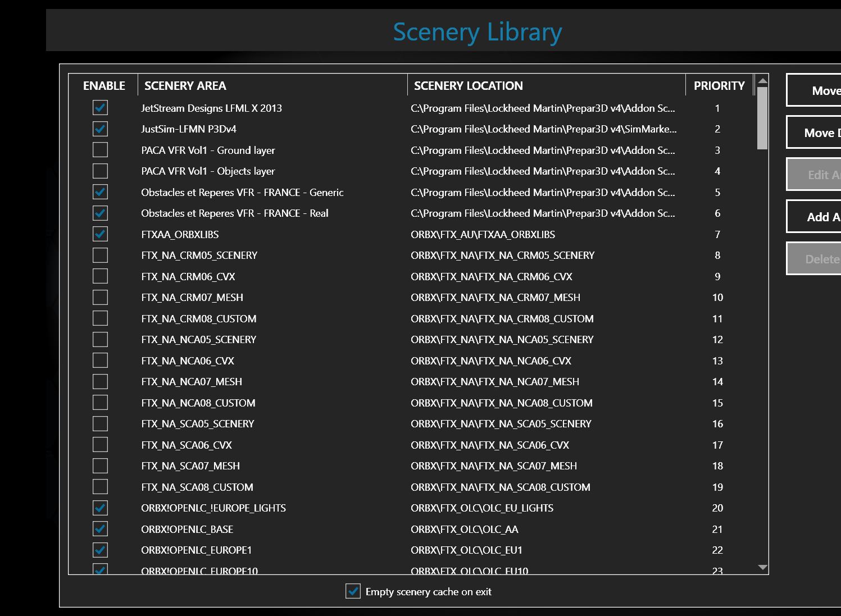
Task: Disable JustSim-LFMN P3Dv4 scenery
Action: 100,129
